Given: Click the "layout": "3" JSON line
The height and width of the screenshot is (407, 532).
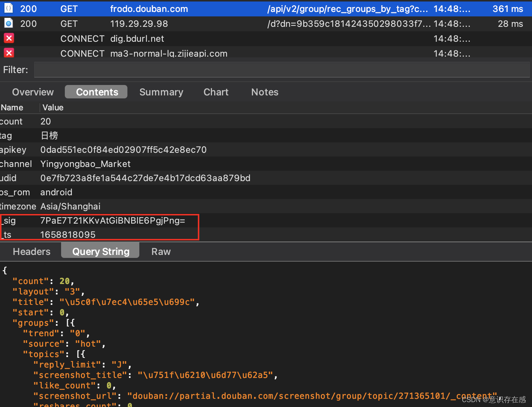Looking at the screenshot, I should [x=48, y=291].
